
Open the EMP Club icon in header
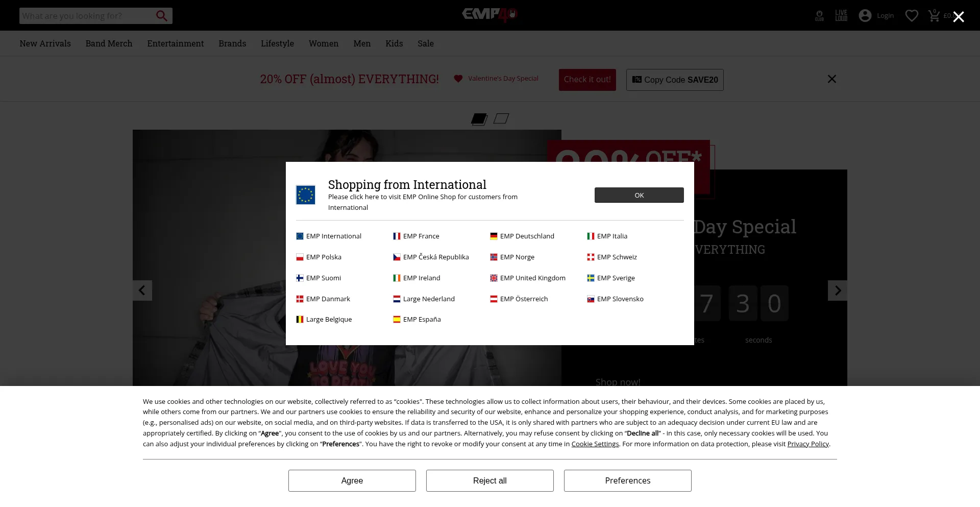click(x=819, y=16)
